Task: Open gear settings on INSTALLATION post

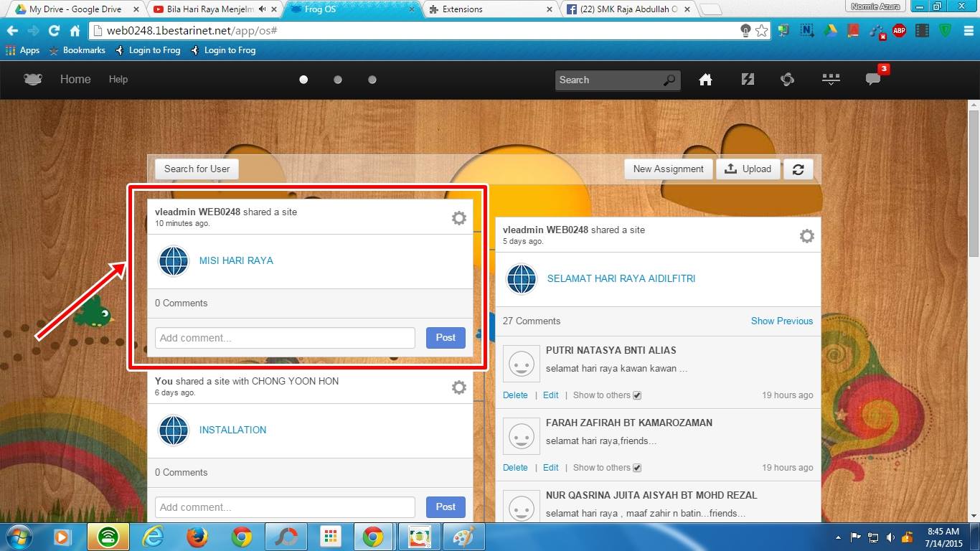Action: coord(459,387)
